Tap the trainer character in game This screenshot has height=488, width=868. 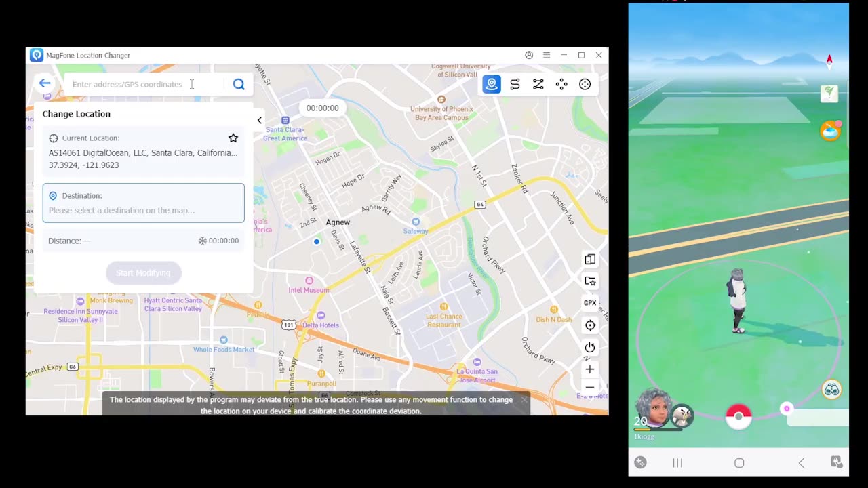pyautogui.click(x=737, y=300)
